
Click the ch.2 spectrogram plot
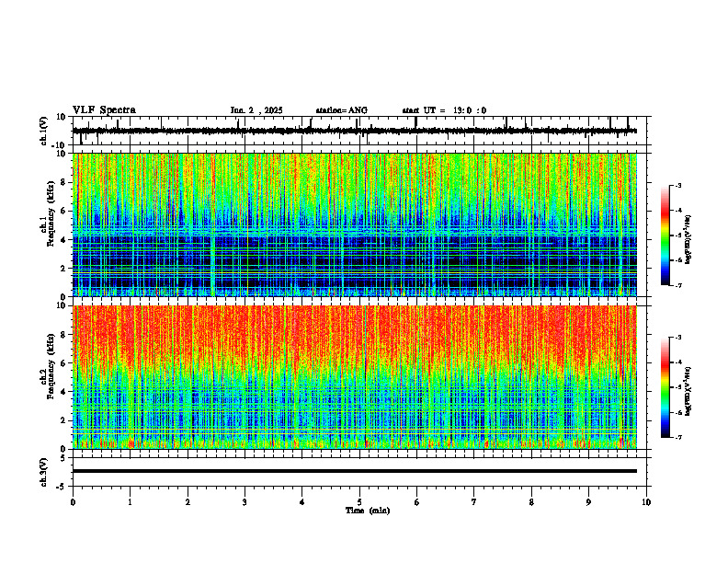355,377
